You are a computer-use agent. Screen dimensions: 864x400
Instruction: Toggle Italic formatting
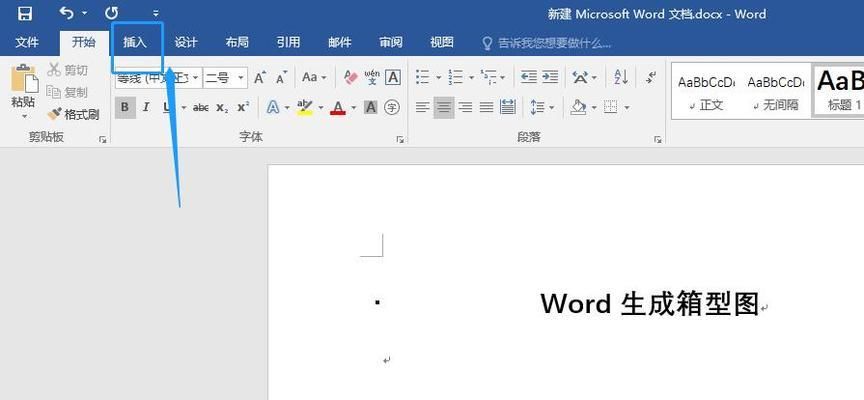[x=146, y=107]
